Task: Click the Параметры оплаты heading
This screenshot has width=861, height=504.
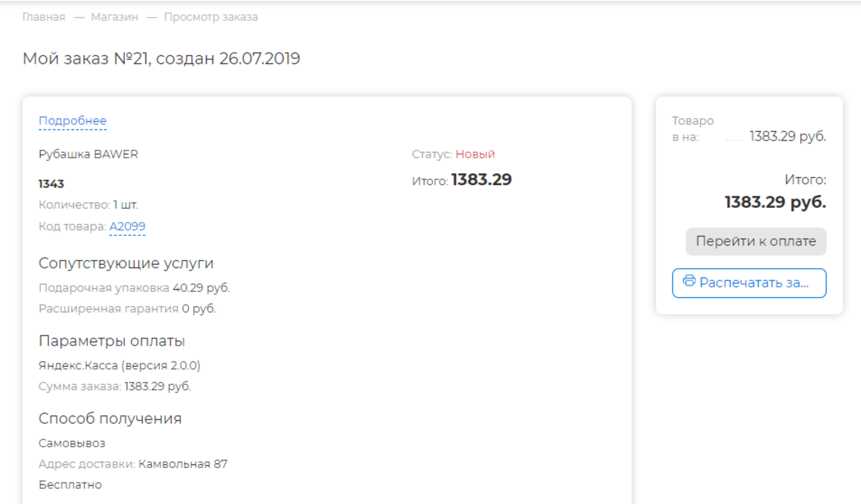Action: tap(112, 341)
